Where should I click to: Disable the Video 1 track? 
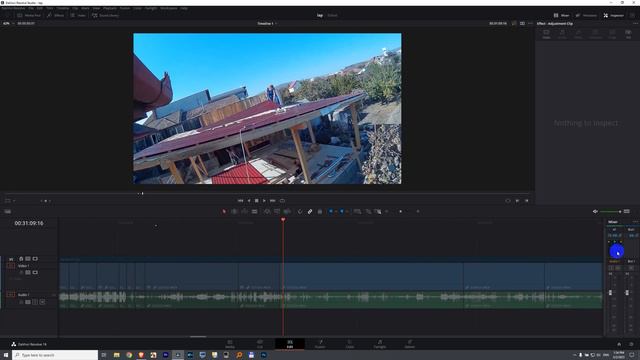[x=35, y=272]
